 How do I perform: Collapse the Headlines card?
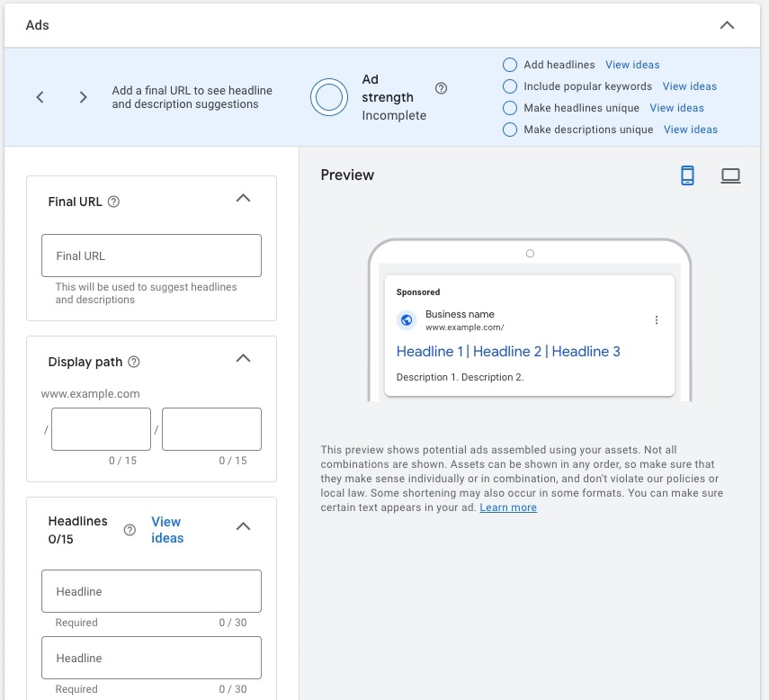pos(243,526)
